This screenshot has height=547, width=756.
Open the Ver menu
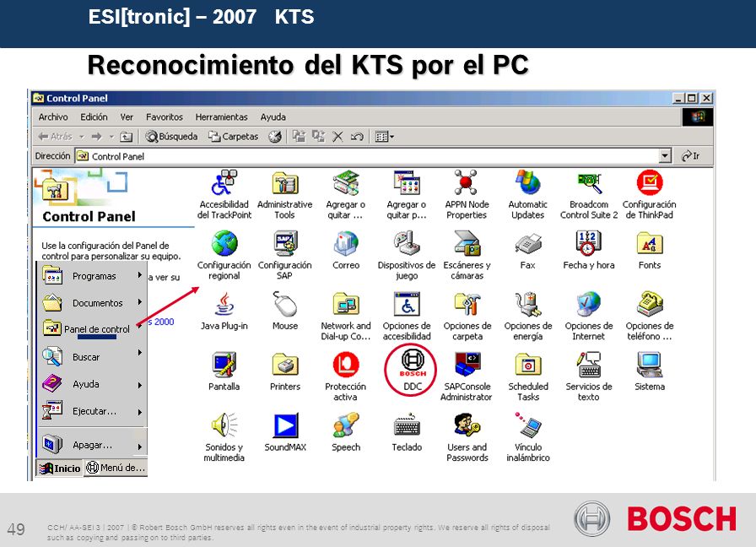127,116
